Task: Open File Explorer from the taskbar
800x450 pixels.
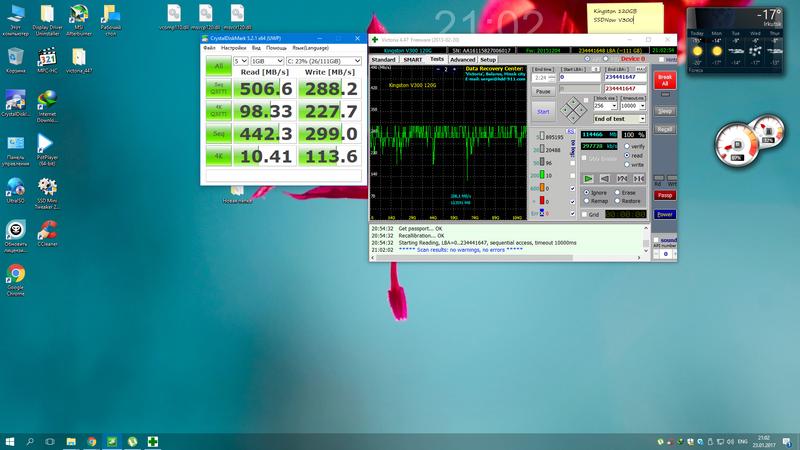Action: [71, 441]
